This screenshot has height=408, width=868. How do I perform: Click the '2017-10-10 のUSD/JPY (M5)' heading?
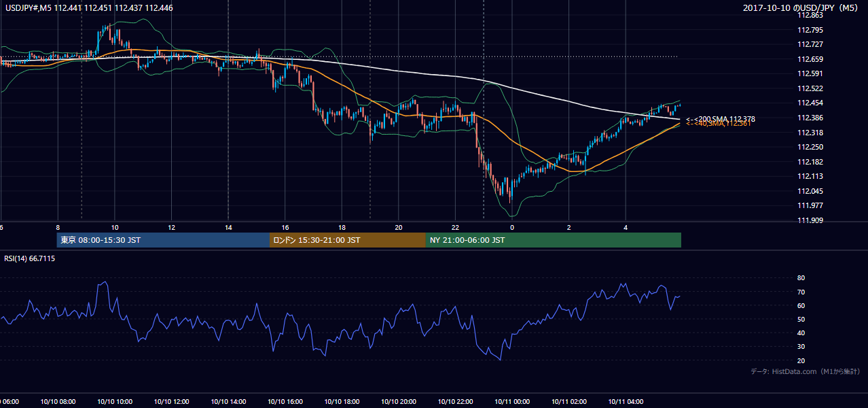pos(801,7)
